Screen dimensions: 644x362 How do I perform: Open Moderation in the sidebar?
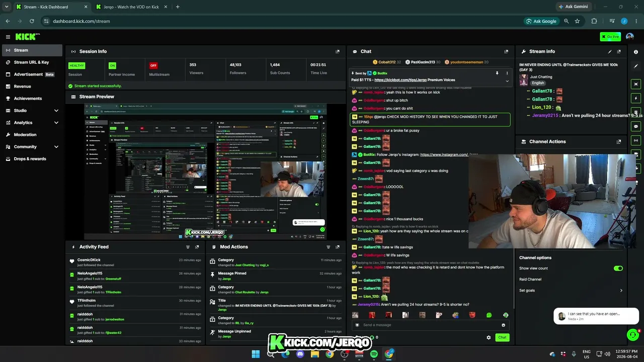31,135
